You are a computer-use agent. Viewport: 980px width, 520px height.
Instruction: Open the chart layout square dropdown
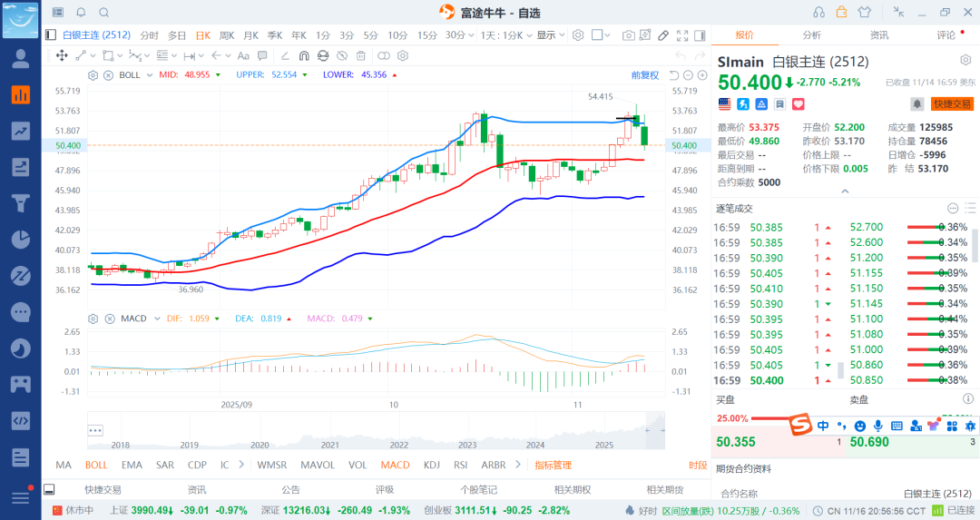(x=602, y=35)
